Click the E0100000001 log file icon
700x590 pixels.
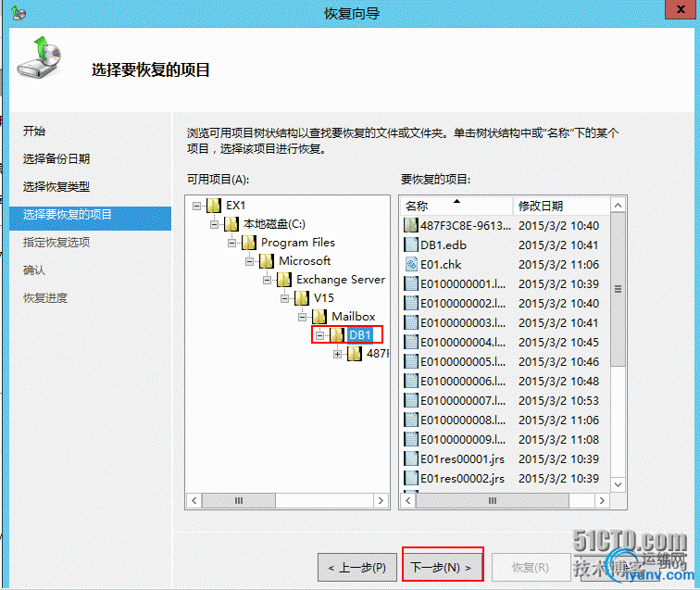pyautogui.click(x=411, y=283)
